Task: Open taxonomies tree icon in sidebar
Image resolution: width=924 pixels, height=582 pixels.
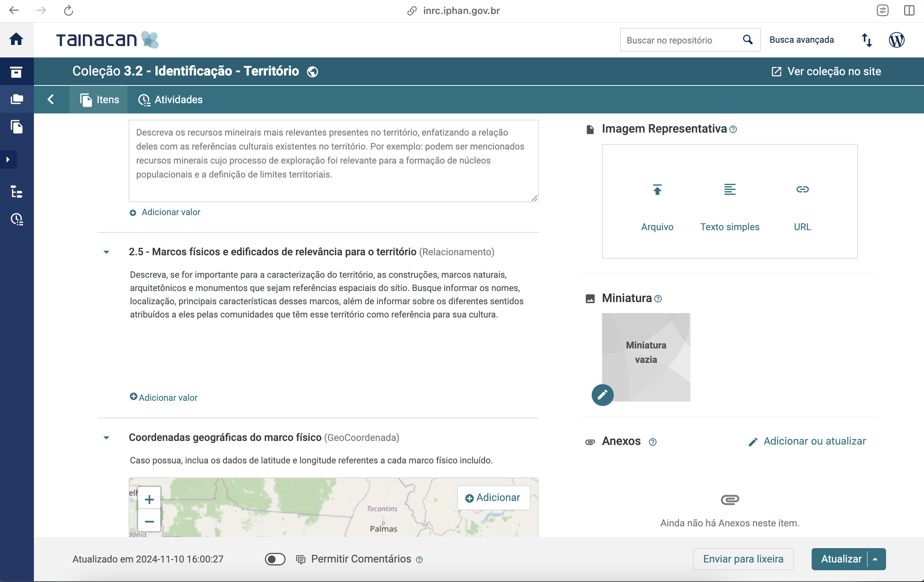Action: [17, 192]
